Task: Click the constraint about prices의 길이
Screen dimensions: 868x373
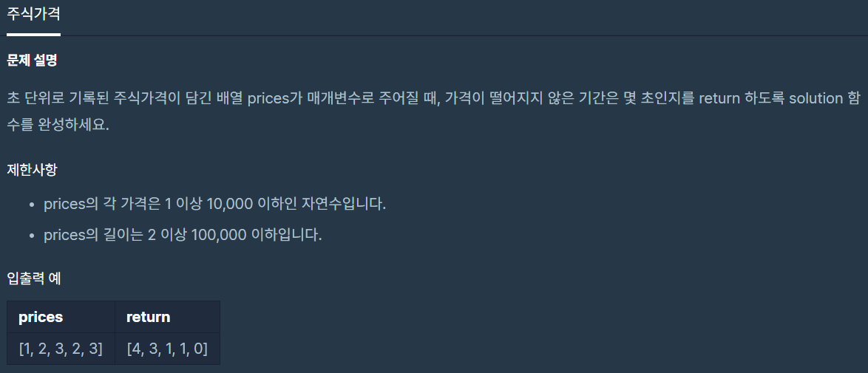Action: point(182,235)
